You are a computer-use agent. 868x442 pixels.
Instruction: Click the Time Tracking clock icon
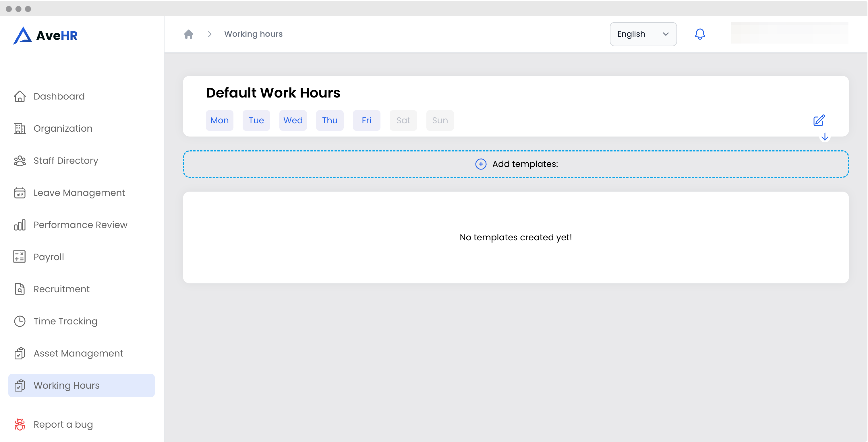20,321
